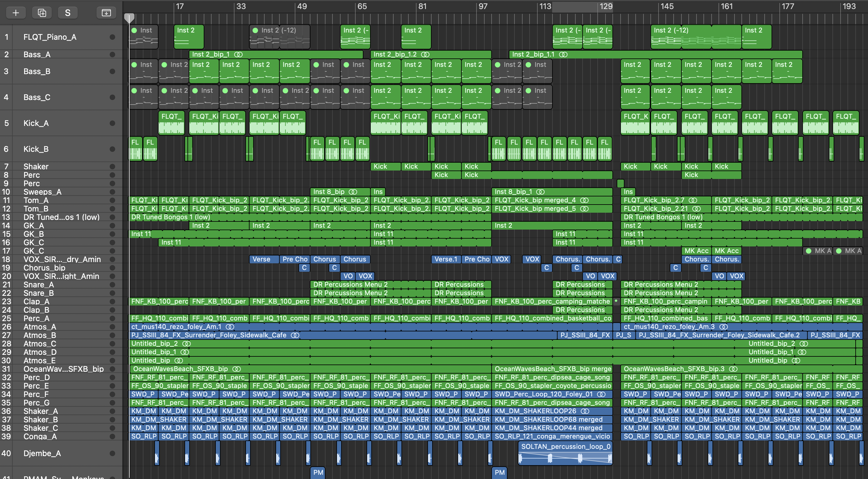Click the loop icon on KM_DM_SHAKERLOOP26
This screenshot has height=479, width=868.
click(x=585, y=411)
